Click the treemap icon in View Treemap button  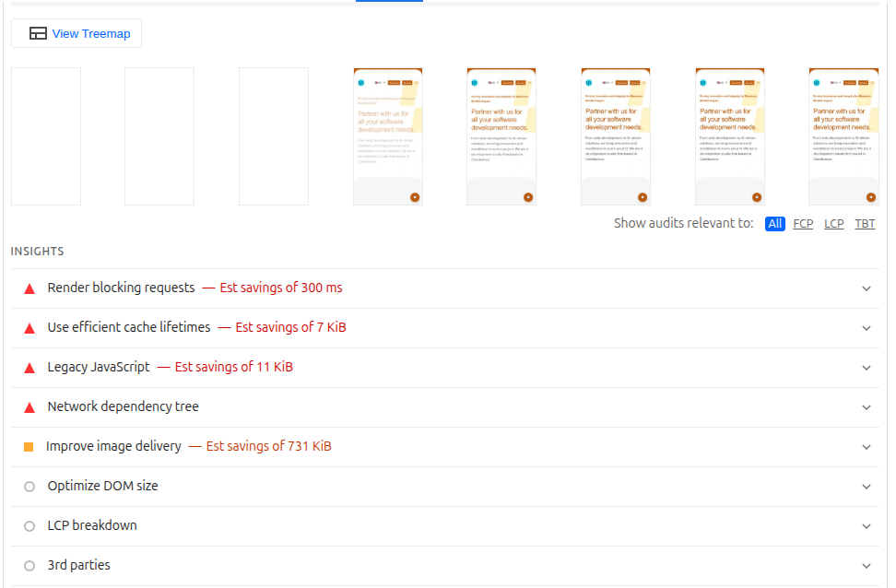[38, 33]
